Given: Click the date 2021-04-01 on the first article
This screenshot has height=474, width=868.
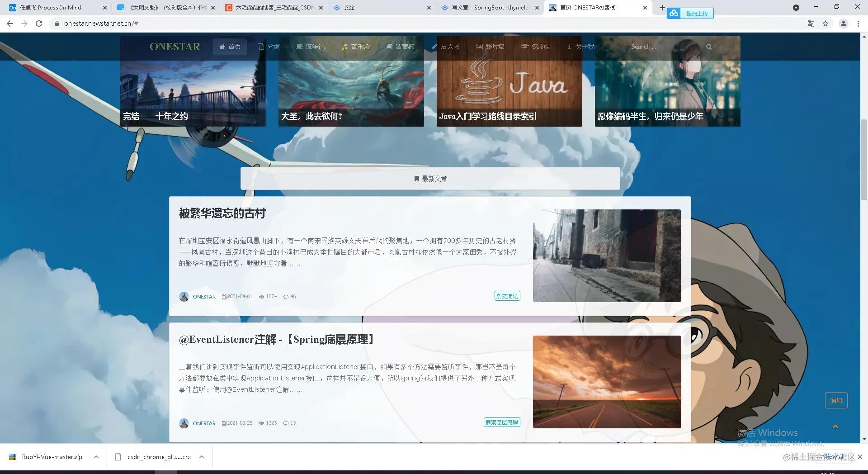Looking at the screenshot, I should point(237,297).
